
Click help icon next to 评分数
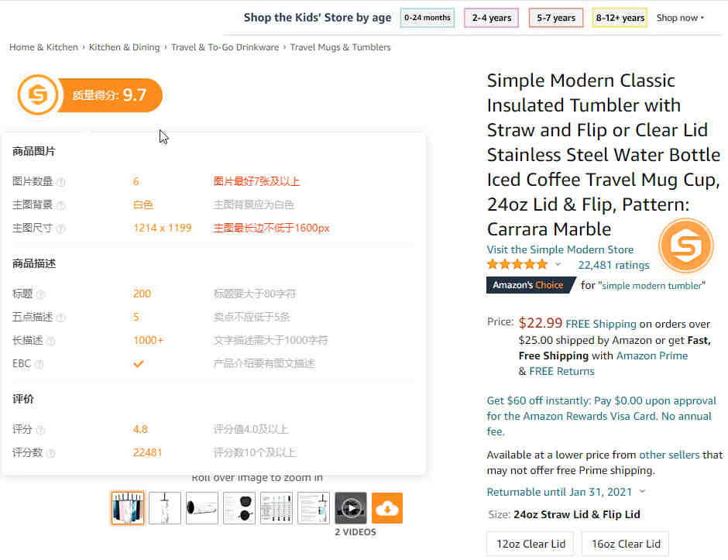point(50,453)
